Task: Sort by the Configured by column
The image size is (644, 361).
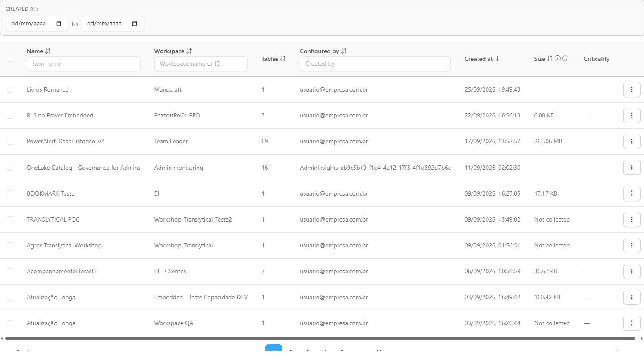Action: (344, 51)
